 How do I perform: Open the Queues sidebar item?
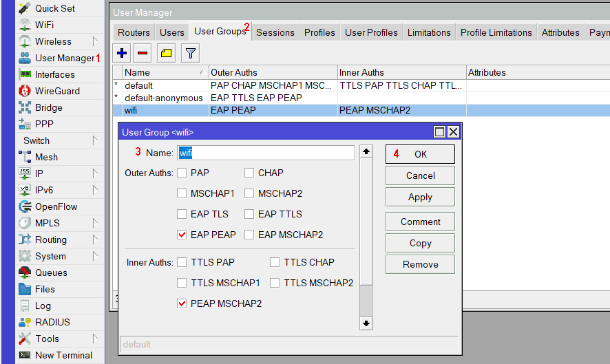[51, 272]
